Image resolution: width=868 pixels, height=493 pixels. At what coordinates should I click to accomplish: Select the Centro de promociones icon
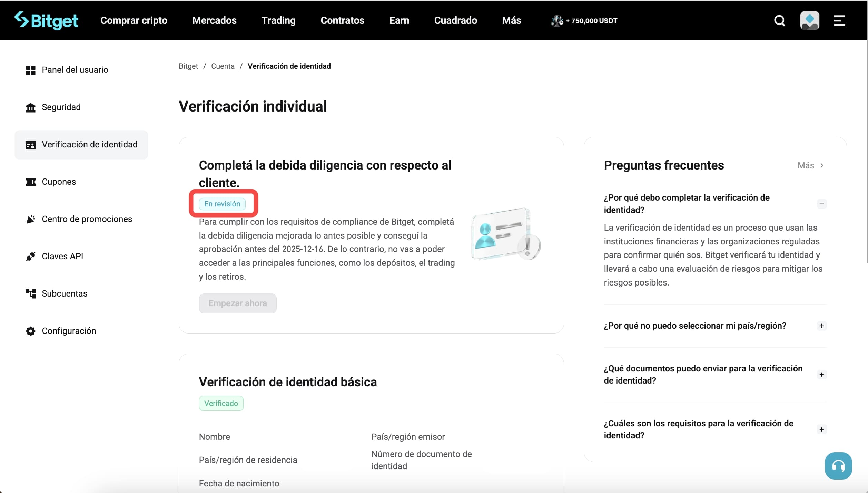click(31, 219)
